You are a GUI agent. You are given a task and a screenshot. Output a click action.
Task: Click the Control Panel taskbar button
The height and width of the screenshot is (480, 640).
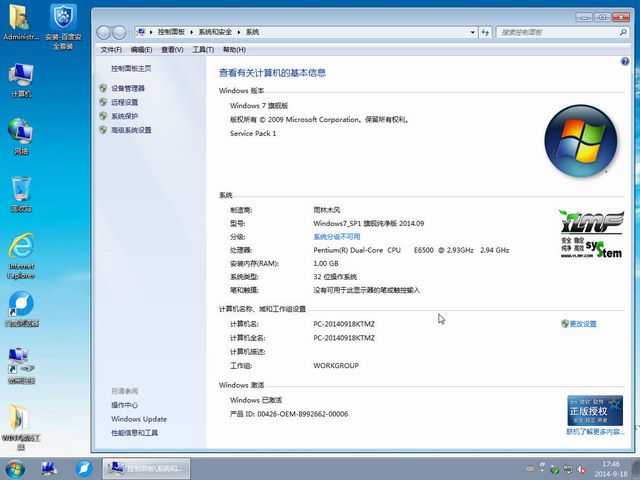(x=146, y=469)
